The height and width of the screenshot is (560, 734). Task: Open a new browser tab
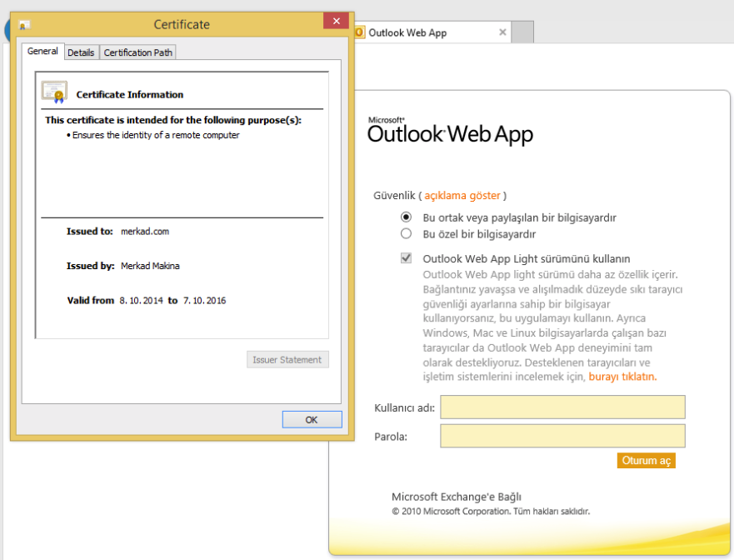522,32
